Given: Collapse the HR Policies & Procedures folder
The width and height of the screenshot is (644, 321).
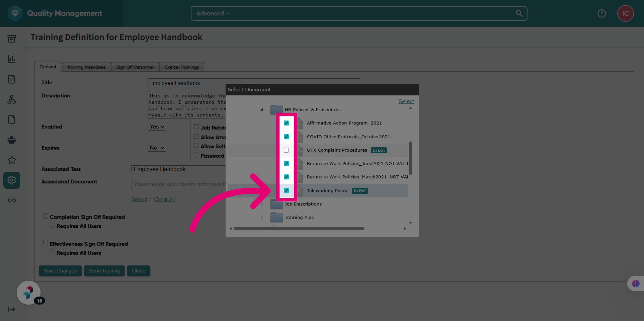Looking at the screenshot, I should tap(262, 109).
